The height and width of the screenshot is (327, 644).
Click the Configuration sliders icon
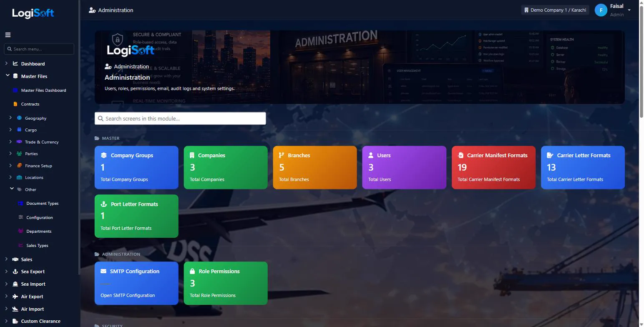coord(20,217)
